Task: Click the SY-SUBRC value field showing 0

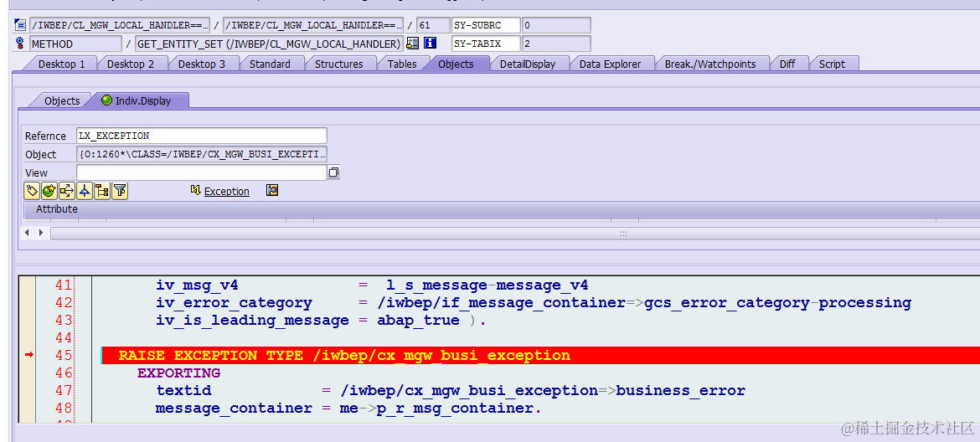Action: pyautogui.click(x=556, y=26)
